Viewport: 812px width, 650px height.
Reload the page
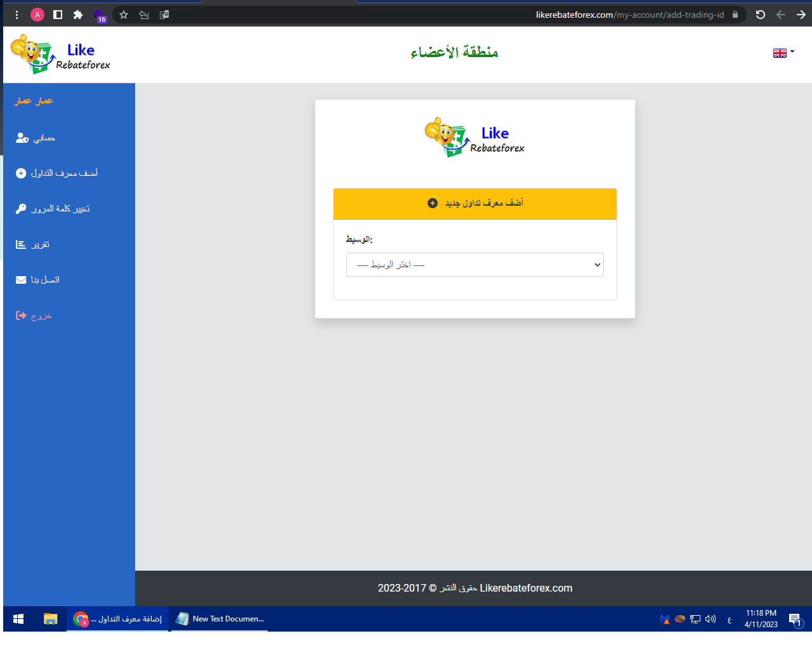tap(760, 15)
